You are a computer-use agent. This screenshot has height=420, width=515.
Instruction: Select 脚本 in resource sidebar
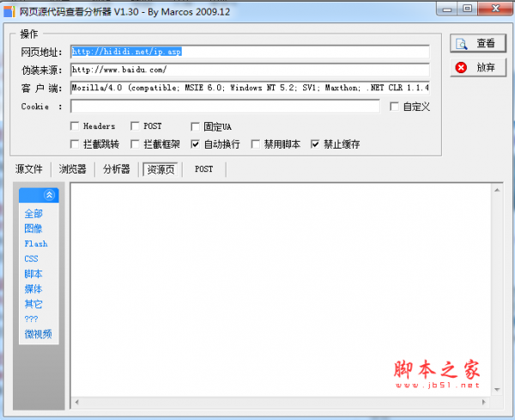pyautogui.click(x=33, y=274)
